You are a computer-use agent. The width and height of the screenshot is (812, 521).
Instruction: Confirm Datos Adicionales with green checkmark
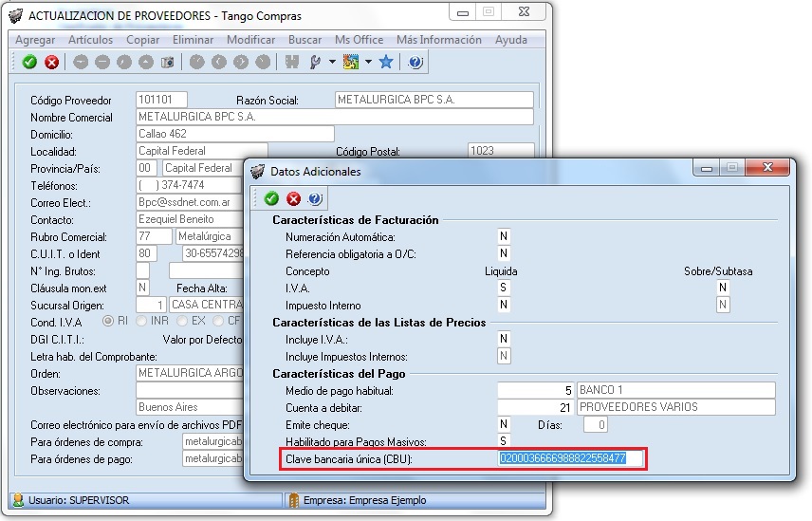click(271, 198)
